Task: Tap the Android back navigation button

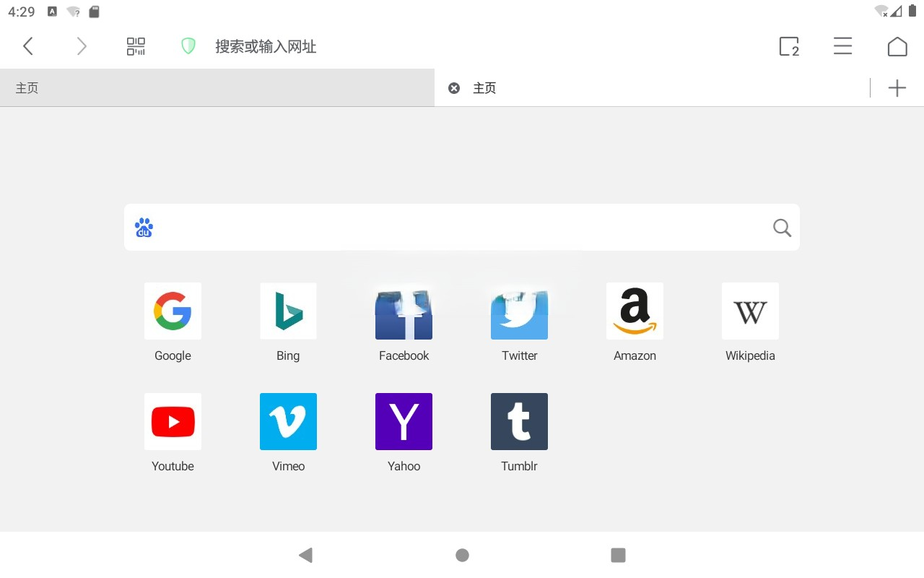Action: tap(305, 555)
